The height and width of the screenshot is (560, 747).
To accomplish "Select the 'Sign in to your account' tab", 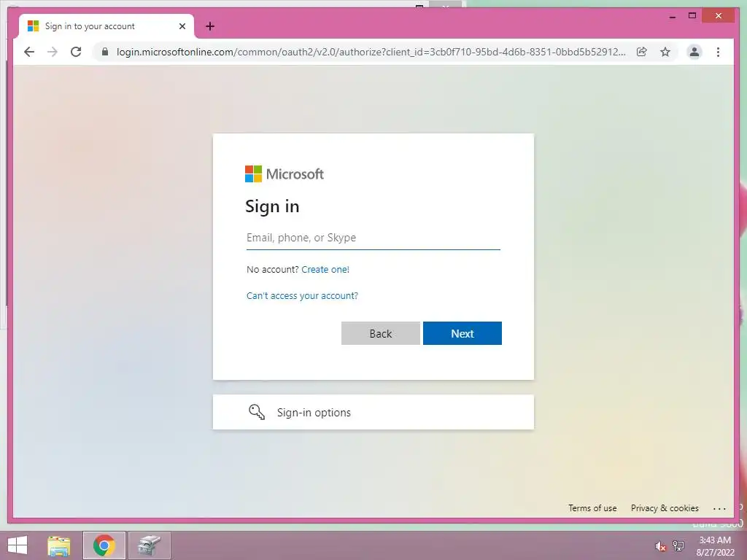I will pyautogui.click(x=106, y=26).
